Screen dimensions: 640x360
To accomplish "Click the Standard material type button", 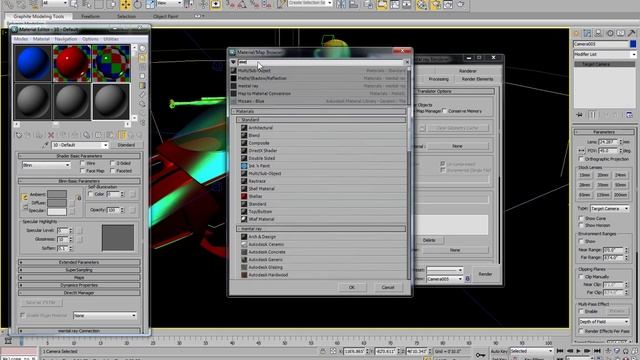I will coord(126,145).
